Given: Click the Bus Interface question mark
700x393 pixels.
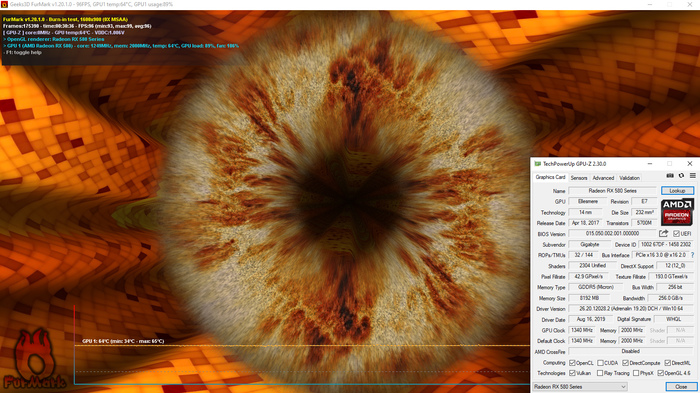Looking at the screenshot, I should click(x=692, y=255).
